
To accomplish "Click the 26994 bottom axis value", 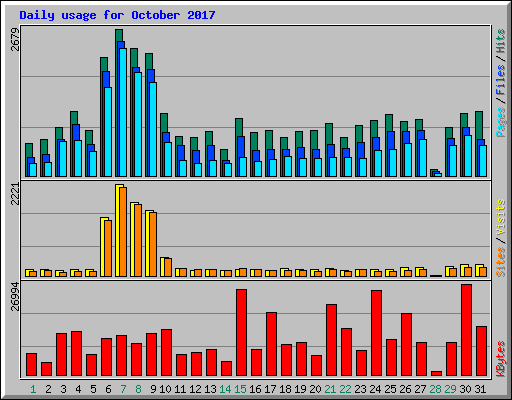I will 15,296.
